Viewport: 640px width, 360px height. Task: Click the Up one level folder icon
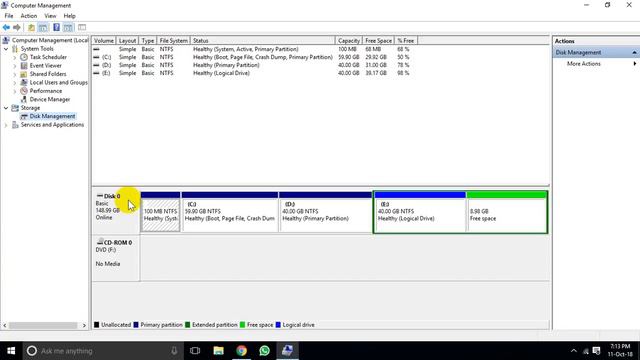click(x=31, y=27)
